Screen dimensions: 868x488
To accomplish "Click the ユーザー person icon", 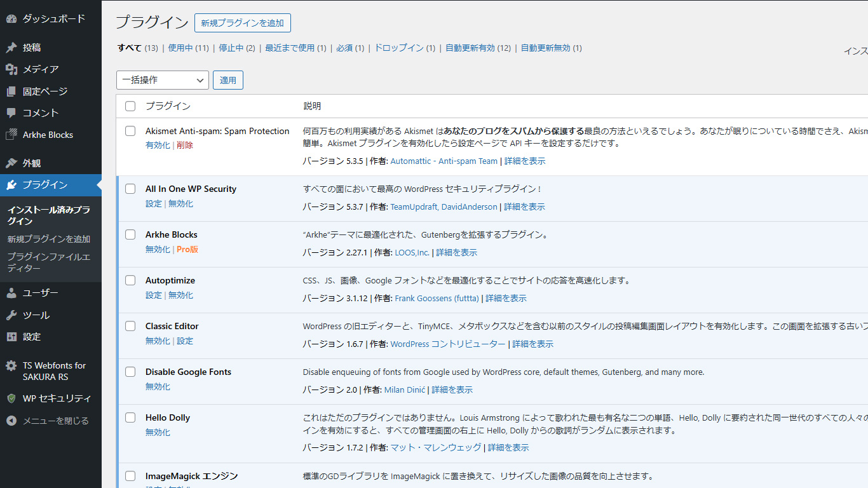I will (11, 293).
